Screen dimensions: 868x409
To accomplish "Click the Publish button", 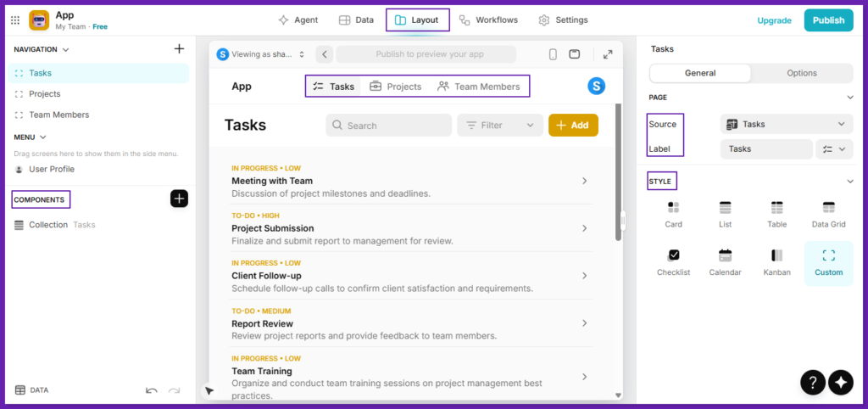I will tap(828, 20).
